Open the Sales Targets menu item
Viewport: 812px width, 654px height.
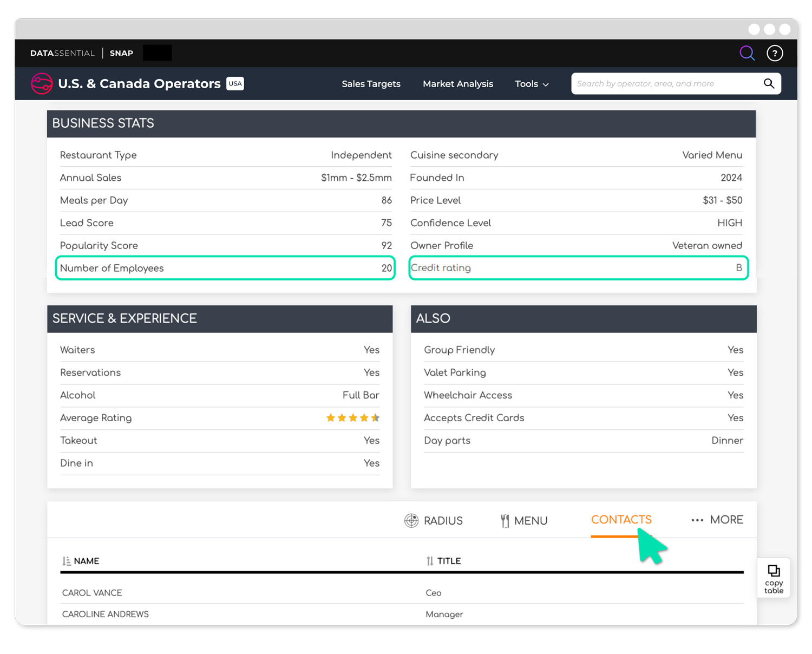coord(371,84)
